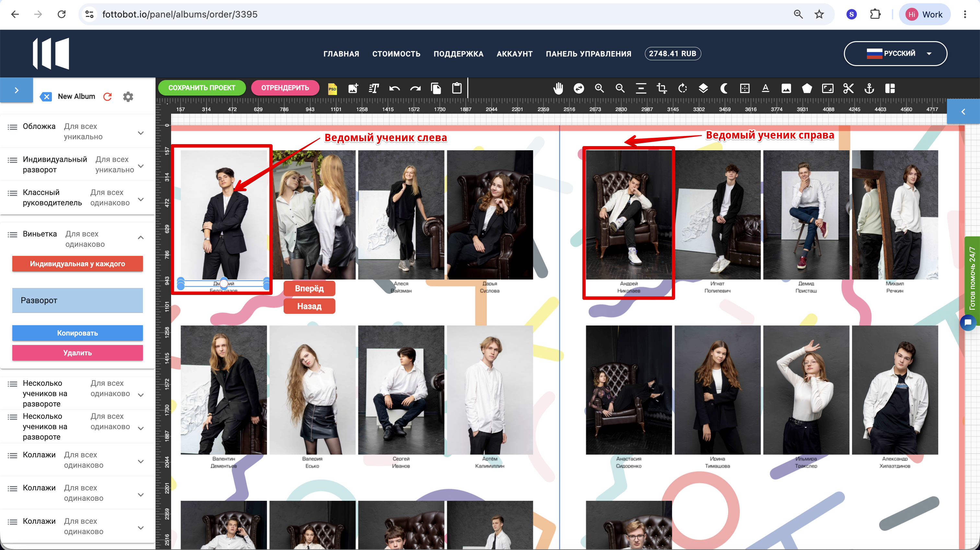
Task: Open the blue chat bubble
Action: click(968, 323)
